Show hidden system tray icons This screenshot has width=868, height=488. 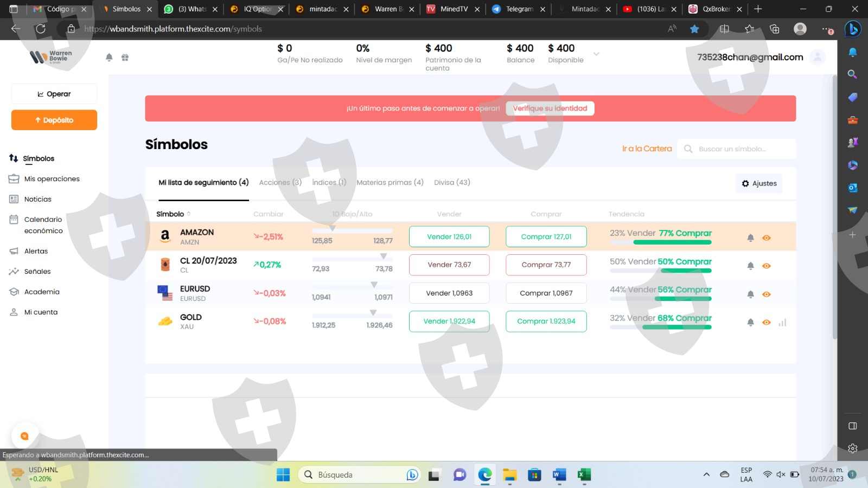[x=706, y=474]
